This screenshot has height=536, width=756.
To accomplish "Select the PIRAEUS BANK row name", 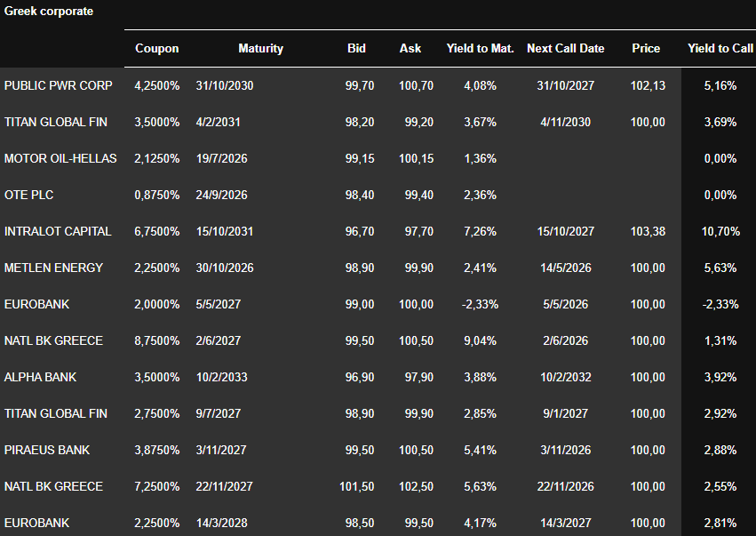I will [47, 450].
